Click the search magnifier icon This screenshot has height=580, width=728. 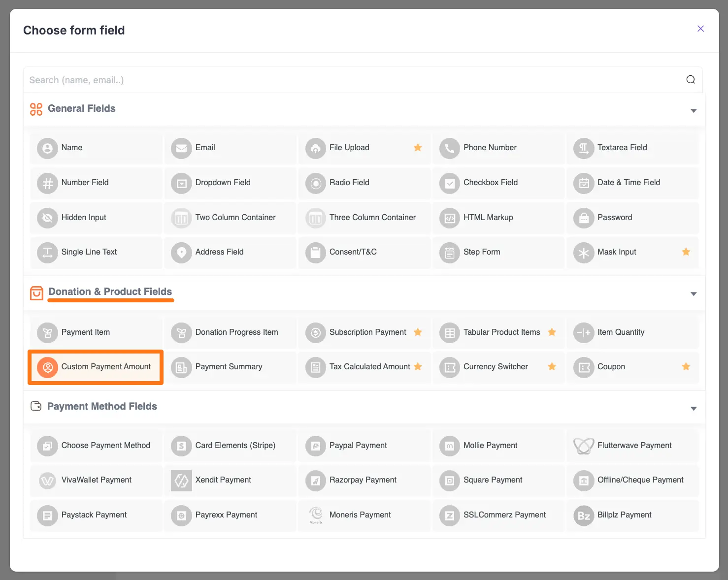click(x=690, y=79)
